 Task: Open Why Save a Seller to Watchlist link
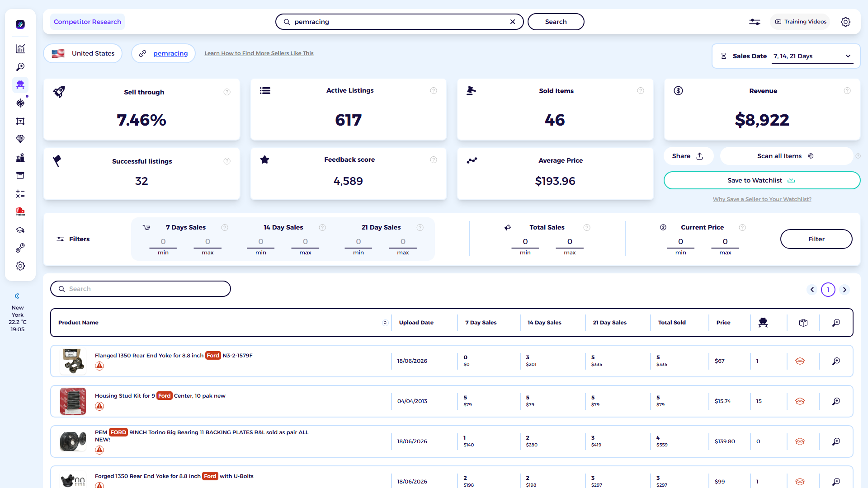point(762,199)
